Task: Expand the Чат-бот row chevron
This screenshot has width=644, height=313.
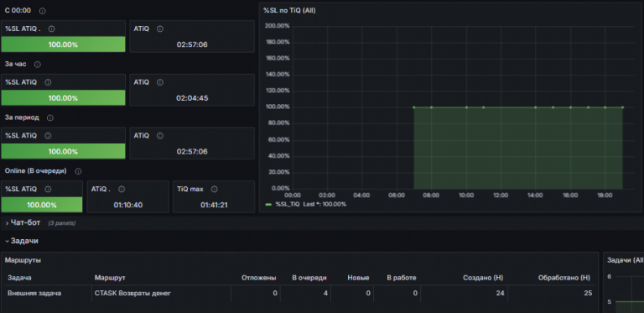Action: (x=8, y=222)
